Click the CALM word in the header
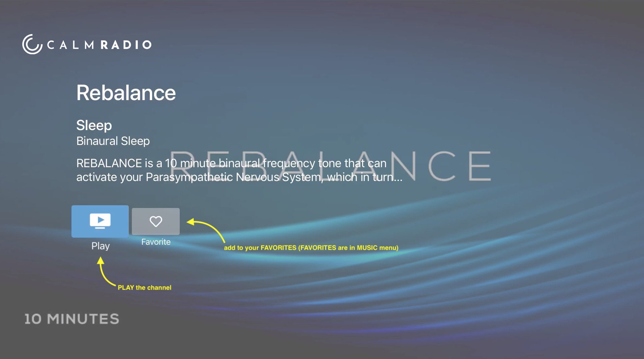This screenshot has height=359, width=644. tap(70, 45)
